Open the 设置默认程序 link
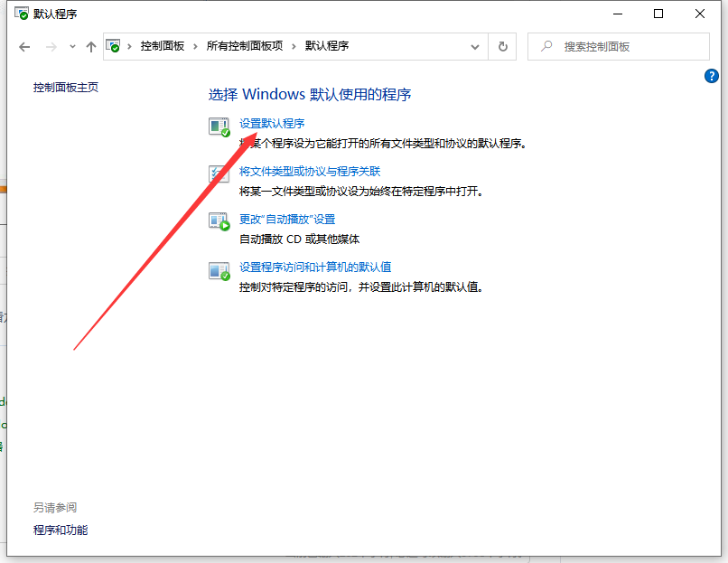This screenshot has width=728, height=563. [x=271, y=123]
